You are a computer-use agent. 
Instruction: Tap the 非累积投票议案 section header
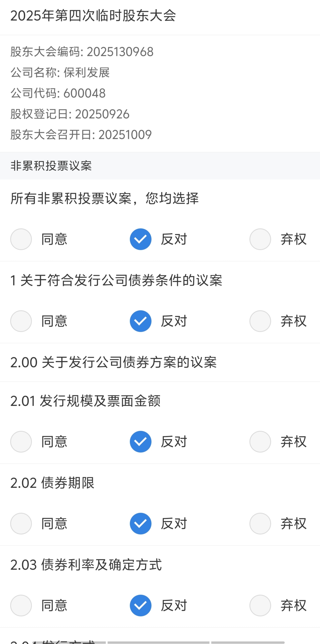click(x=51, y=166)
